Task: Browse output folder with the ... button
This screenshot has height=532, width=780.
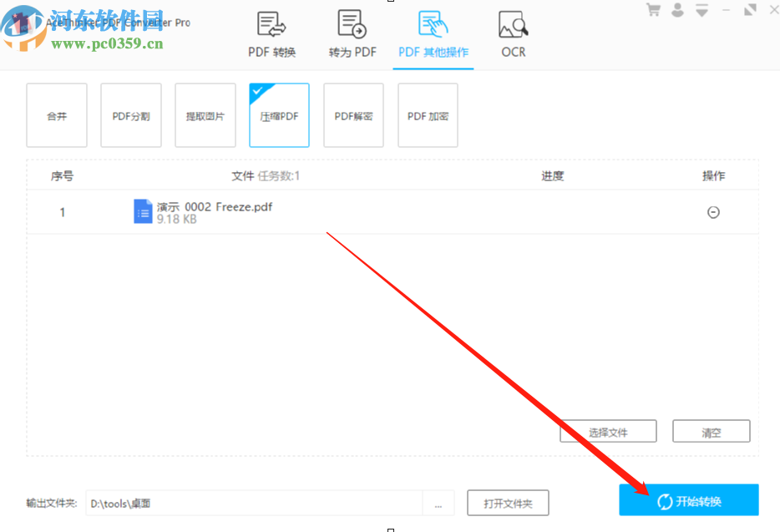Action: click(438, 503)
